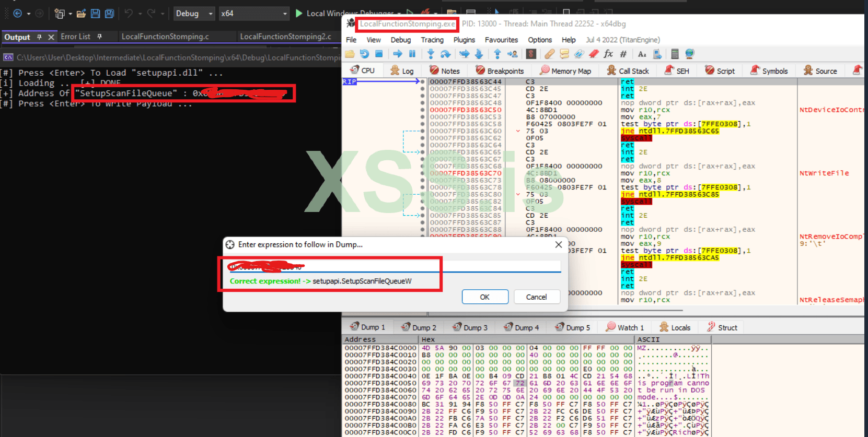
Task: Open x64dbg Plugins menu
Action: 464,40
